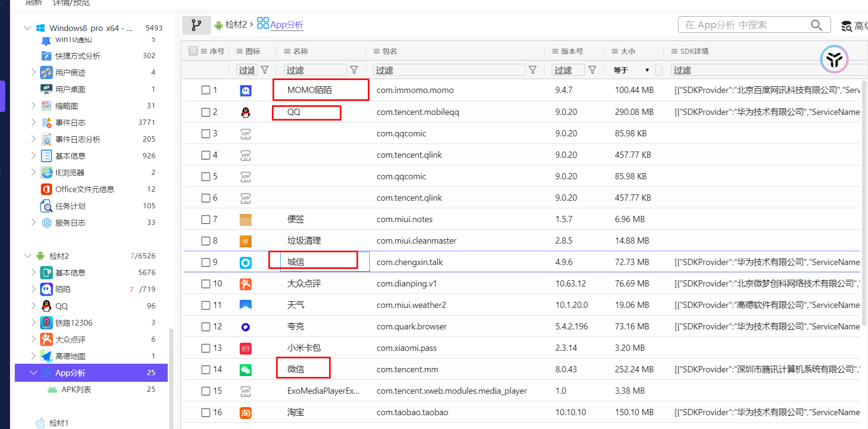Screen dimensions: 868x429
Task: Click the MOMO陌陌 app icon in row 1
Action: [x=245, y=90]
